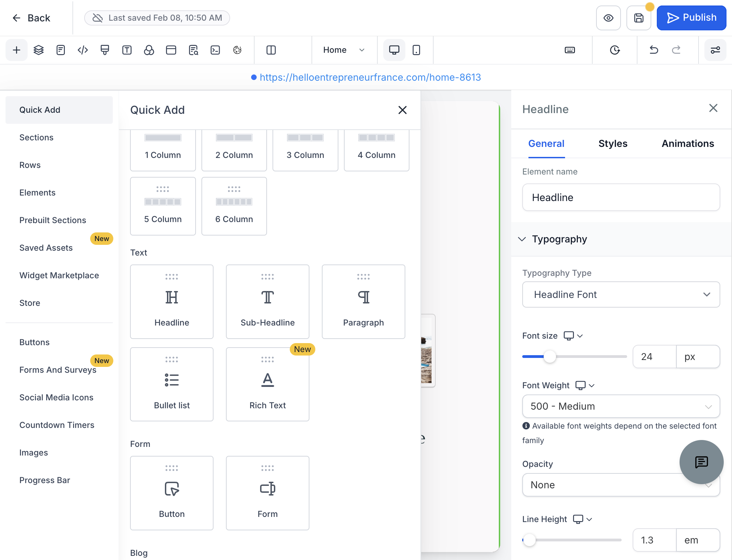Select the General tab
732x560 pixels.
tap(546, 143)
